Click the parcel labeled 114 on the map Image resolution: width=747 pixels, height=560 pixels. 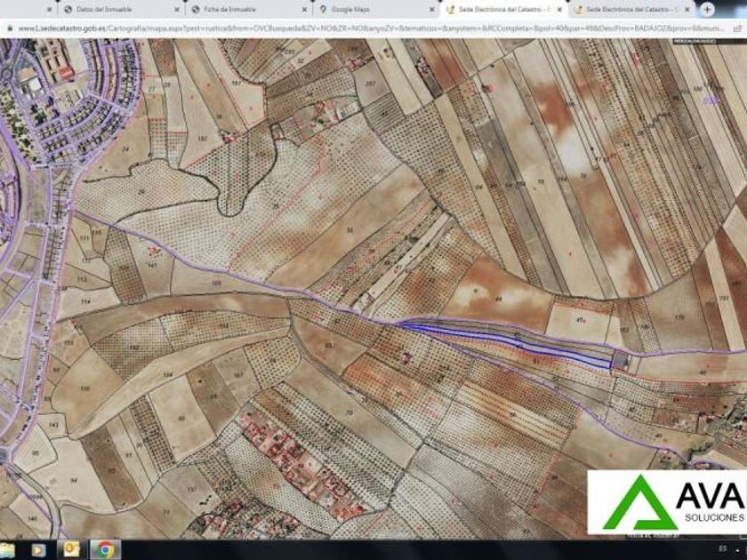coord(85,302)
